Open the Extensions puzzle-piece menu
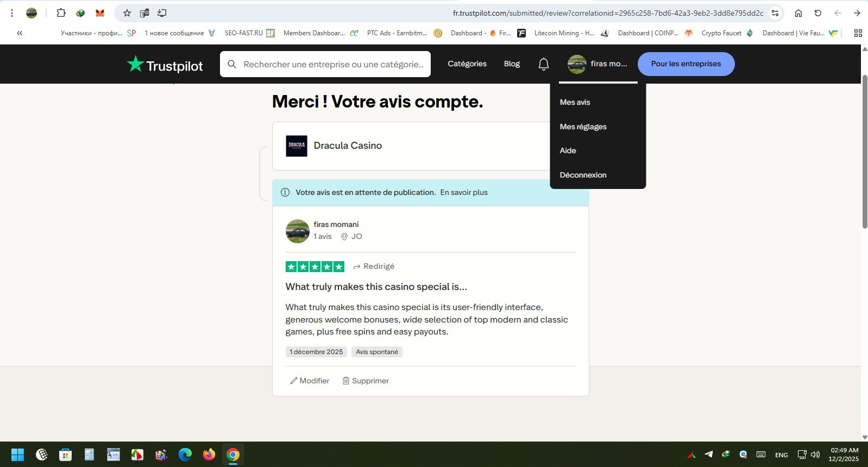This screenshot has height=467, width=868. pos(61,13)
